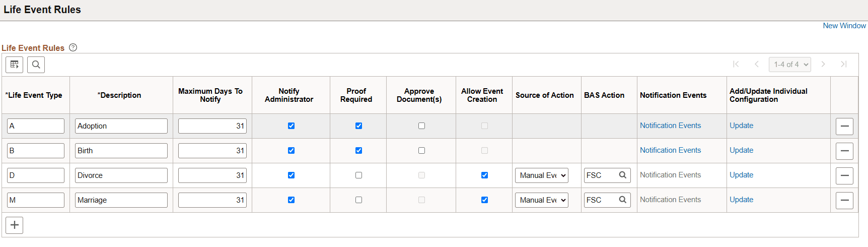
Task: Expand Source of Action dropdown for Marriage
Action: tap(542, 200)
